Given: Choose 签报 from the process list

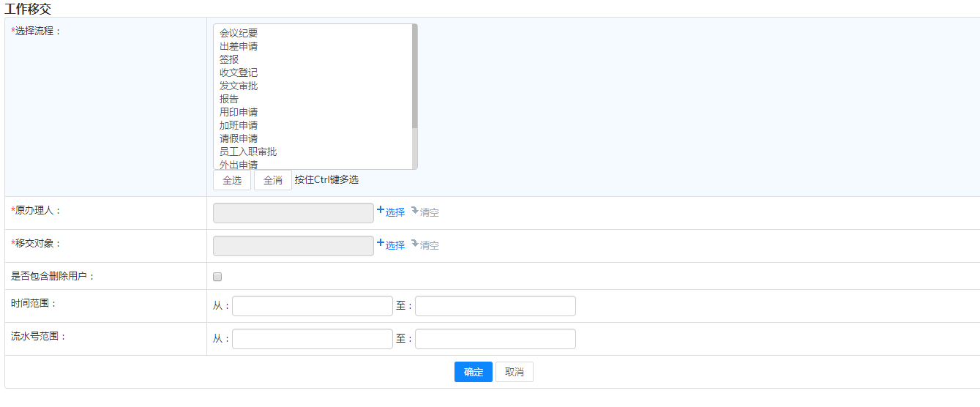Looking at the screenshot, I should pos(229,59).
